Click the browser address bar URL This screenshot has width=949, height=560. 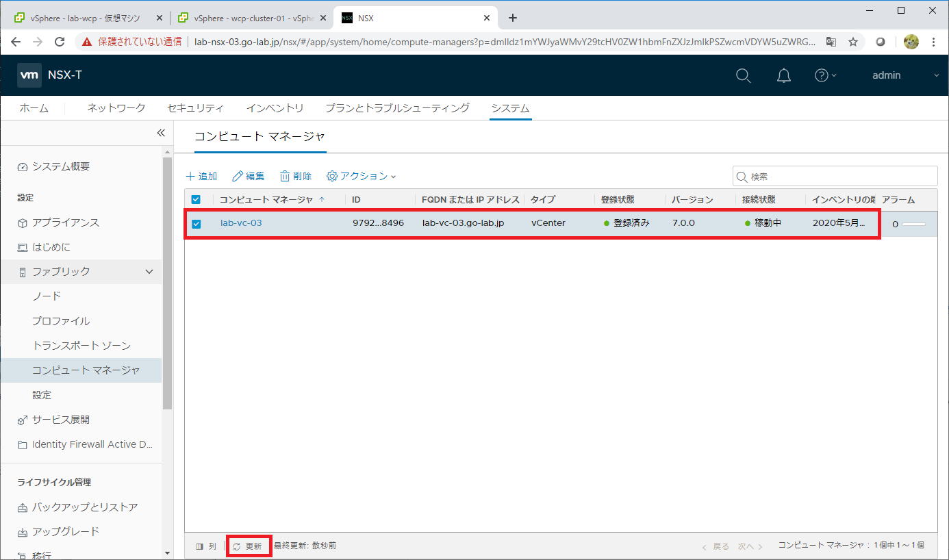pos(505,42)
